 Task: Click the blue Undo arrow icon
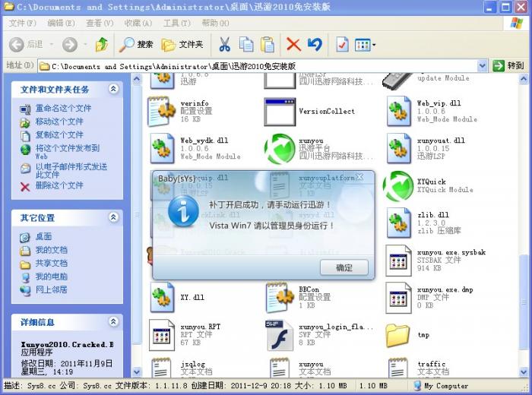tap(315, 44)
